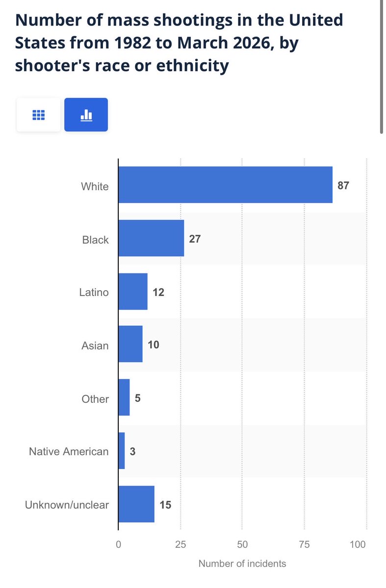Click the chart title heading
This screenshot has height=588, width=386.
pos(179,43)
